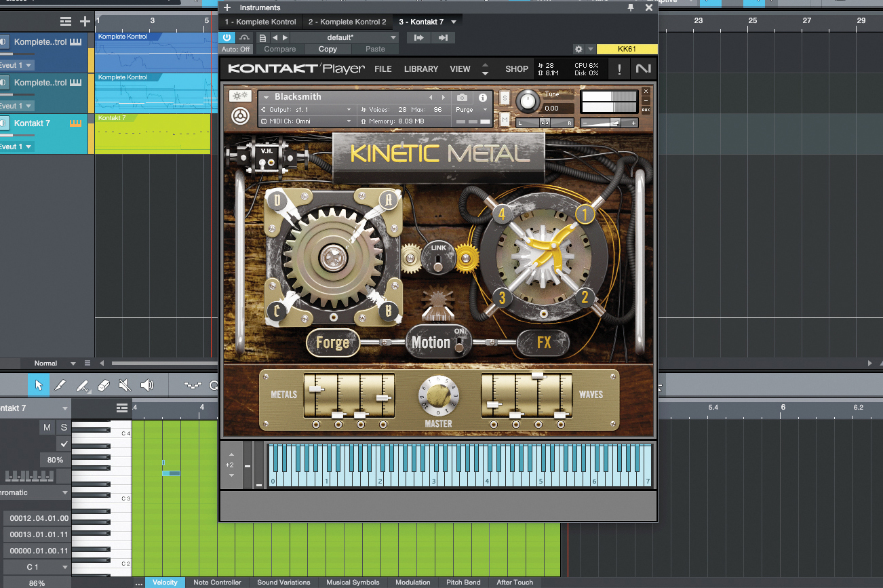Toggle the editor track list icon
The image size is (883, 588).
click(121, 408)
